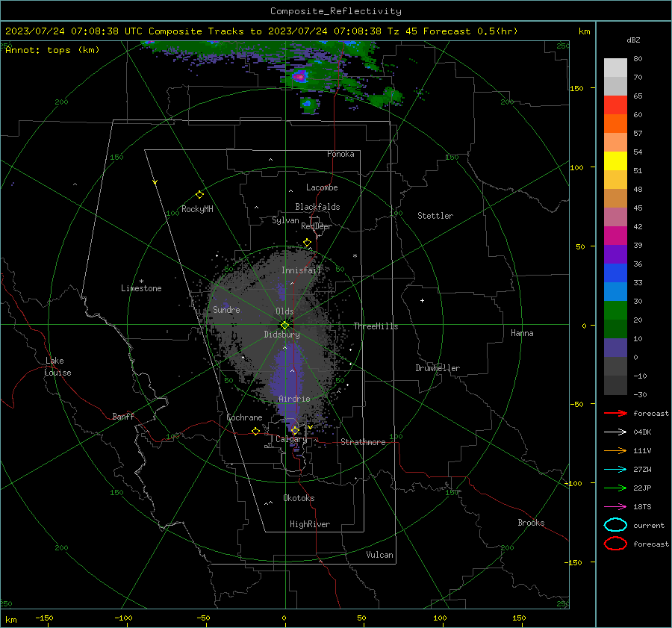Click the yellow diamond marker below Cochrane
Screen dimensions: 672x628
256,432
